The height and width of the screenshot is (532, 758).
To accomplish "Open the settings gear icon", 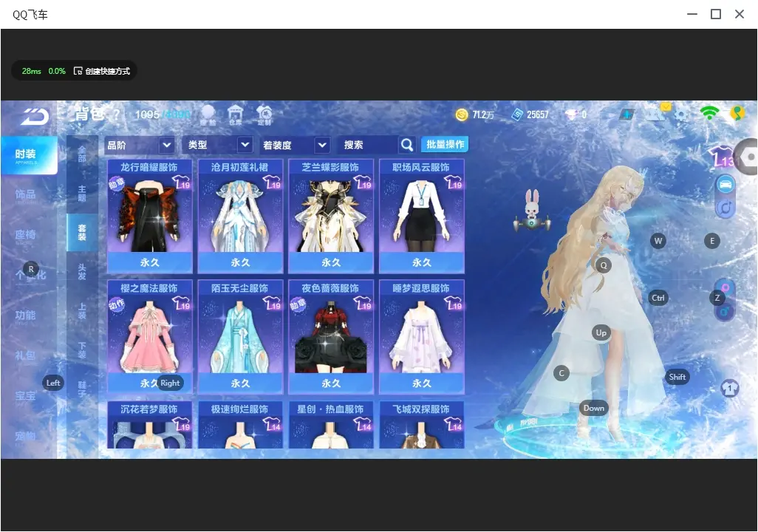I will (x=681, y=115).
